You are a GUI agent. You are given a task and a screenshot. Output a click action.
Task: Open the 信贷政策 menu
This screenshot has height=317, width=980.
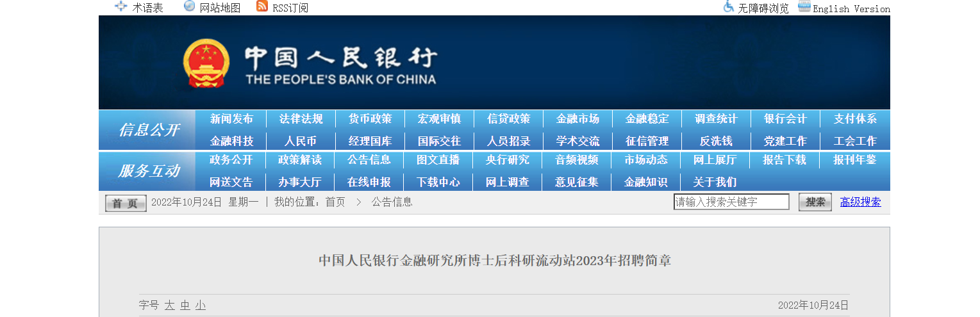point(508,119)
